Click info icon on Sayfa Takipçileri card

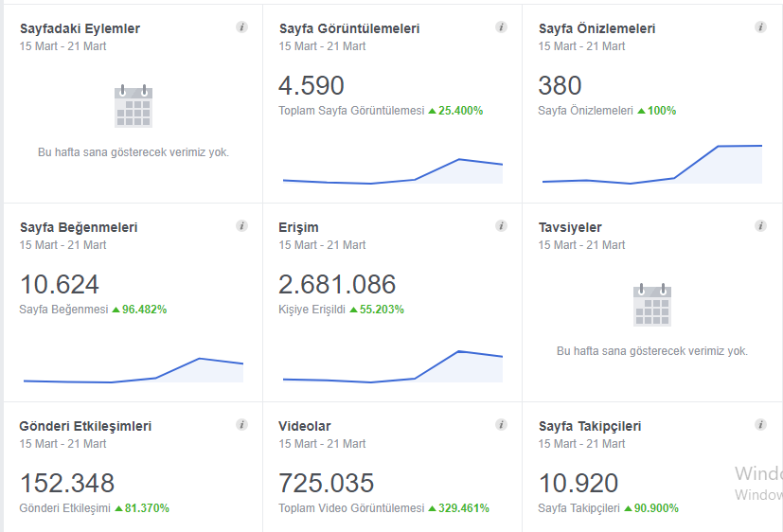pyautogui.click(x=760, y=425)
